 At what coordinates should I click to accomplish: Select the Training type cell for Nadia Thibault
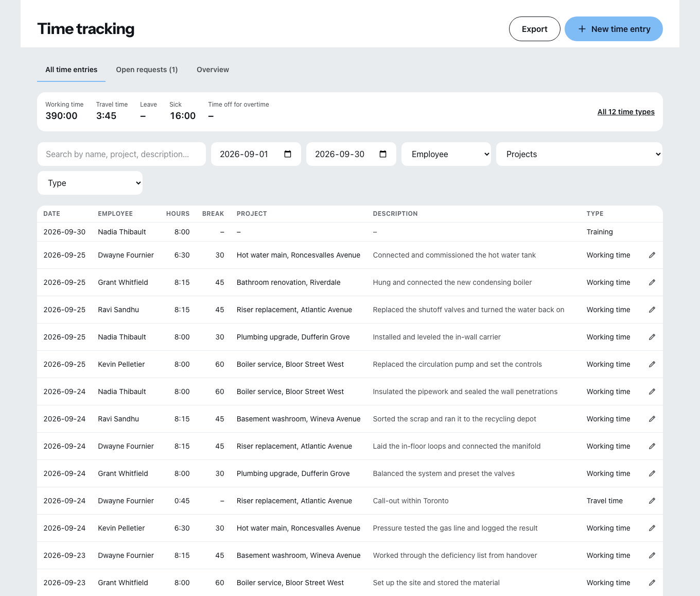point(600,232)
